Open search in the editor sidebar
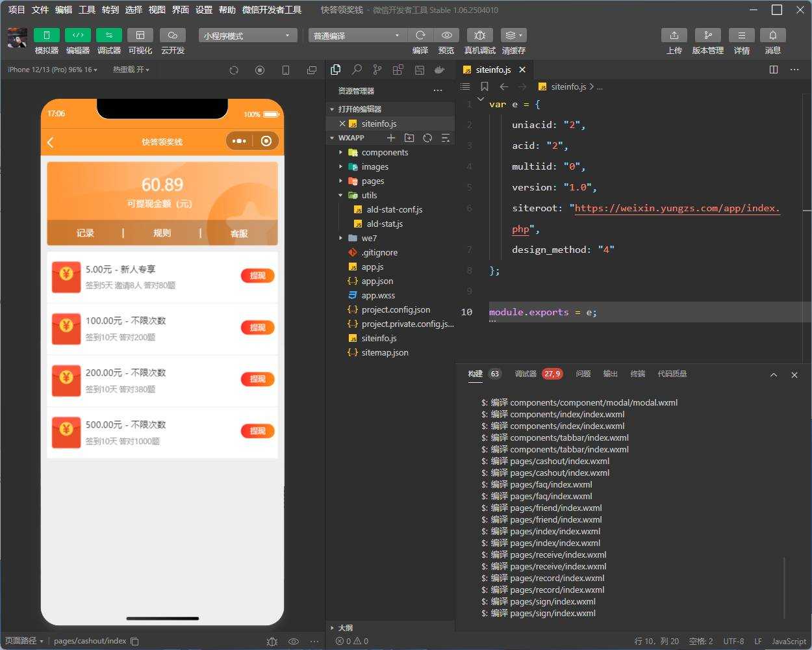 tap(357, 70)
